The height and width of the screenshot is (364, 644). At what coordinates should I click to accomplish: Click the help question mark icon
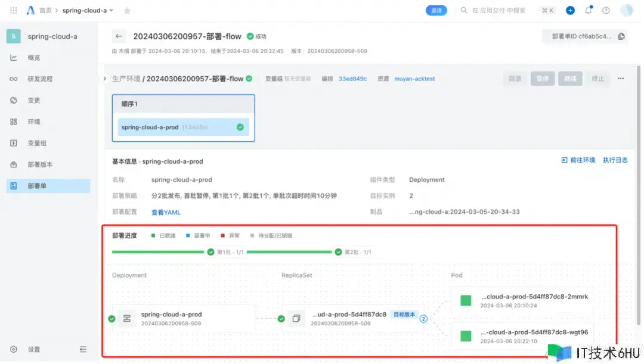click(606, 10)
